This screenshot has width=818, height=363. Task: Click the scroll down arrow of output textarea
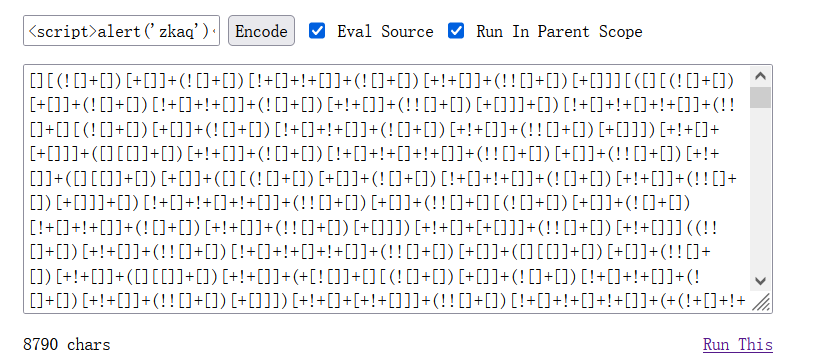coord(760,281)
